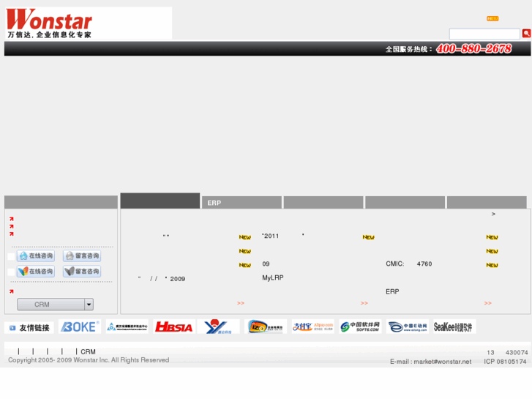
Task: Click the blue QQ penguin 在线咨询 button
Action: pos(36,256)
